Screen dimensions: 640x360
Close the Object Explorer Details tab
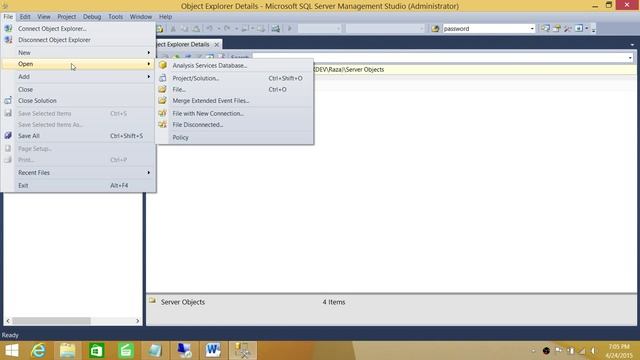tap(217, 44)
